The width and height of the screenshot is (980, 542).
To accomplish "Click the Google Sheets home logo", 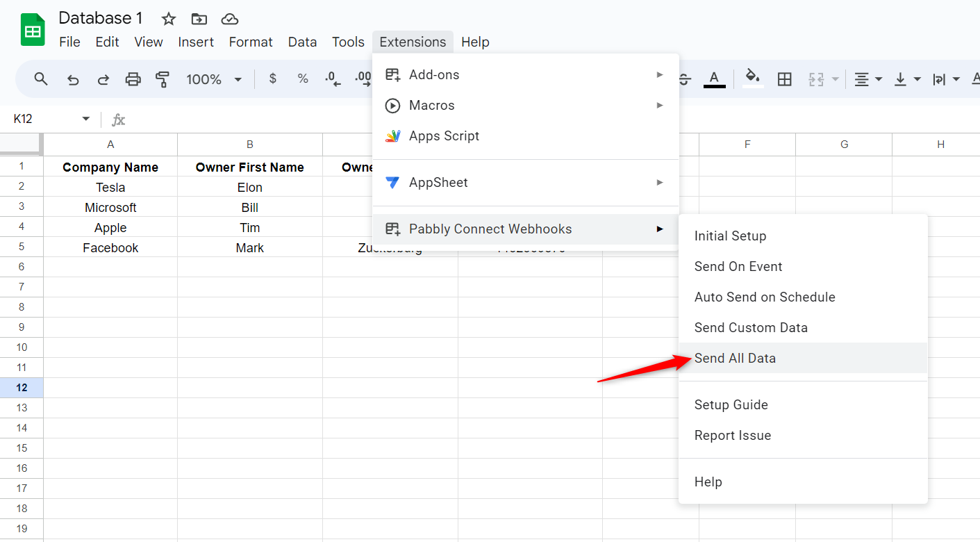I will click(x=33, y=30).
